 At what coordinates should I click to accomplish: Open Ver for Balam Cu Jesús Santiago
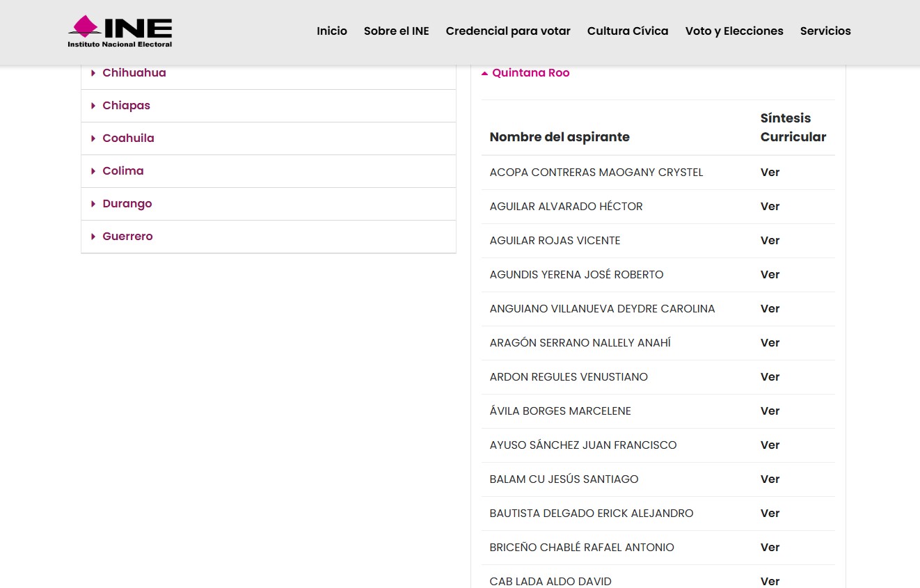click(770, 479)
